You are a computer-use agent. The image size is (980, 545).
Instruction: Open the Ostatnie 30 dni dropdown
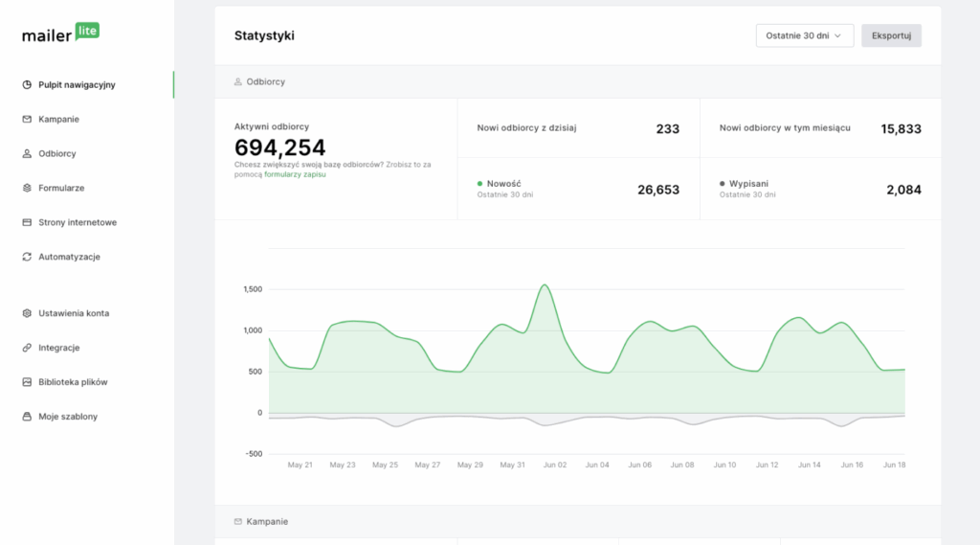pyautogui.click(x=804, y=35)
